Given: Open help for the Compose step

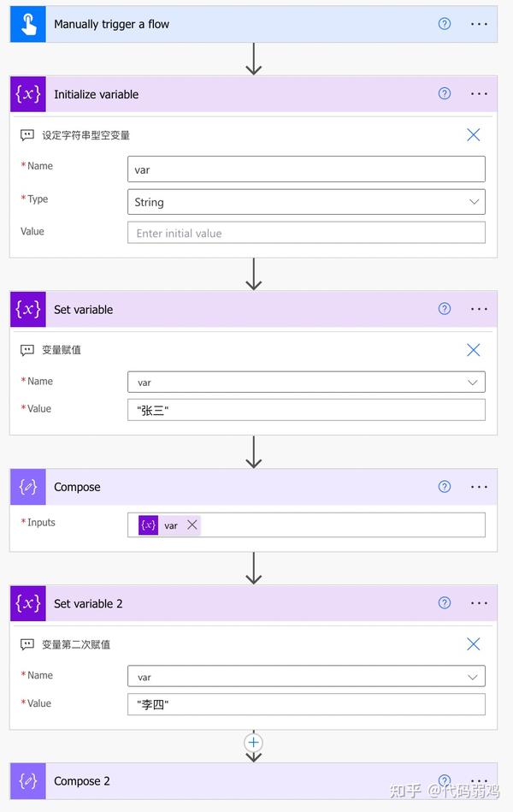Looking at the screenshot, I should [x=444, y=487].
